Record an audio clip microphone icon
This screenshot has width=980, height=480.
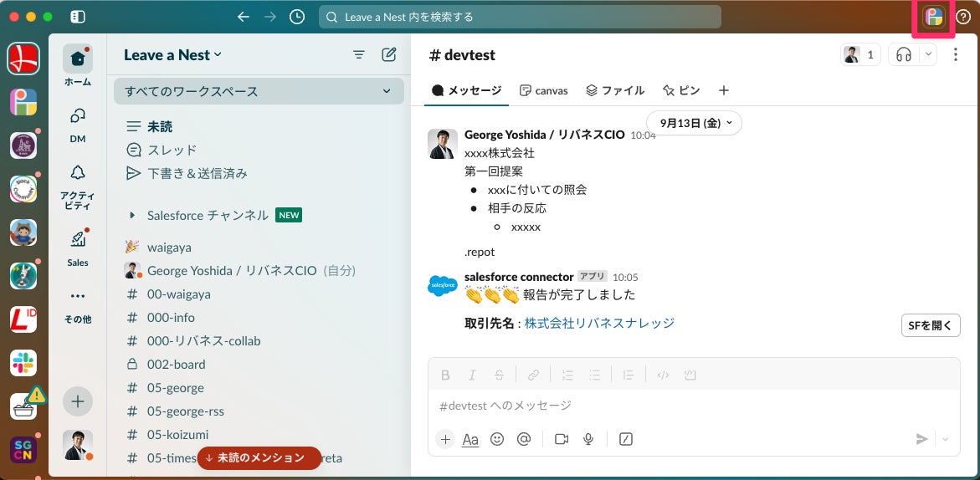[588, 439]
